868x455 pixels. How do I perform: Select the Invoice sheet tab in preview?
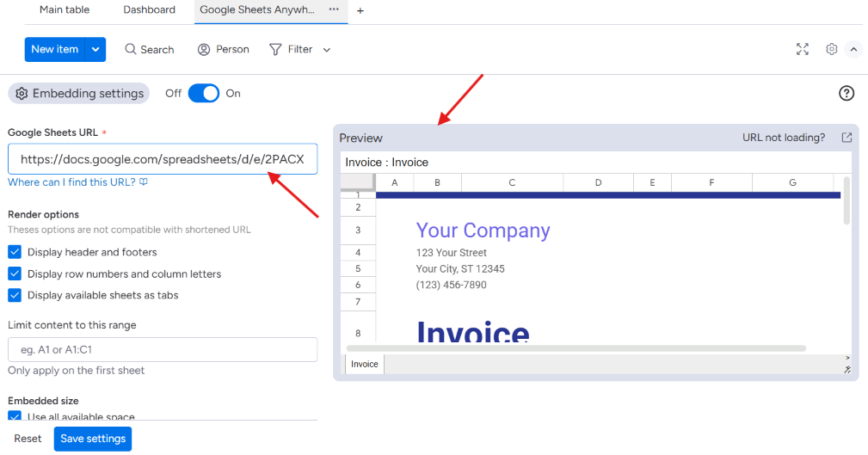point(364,364)
